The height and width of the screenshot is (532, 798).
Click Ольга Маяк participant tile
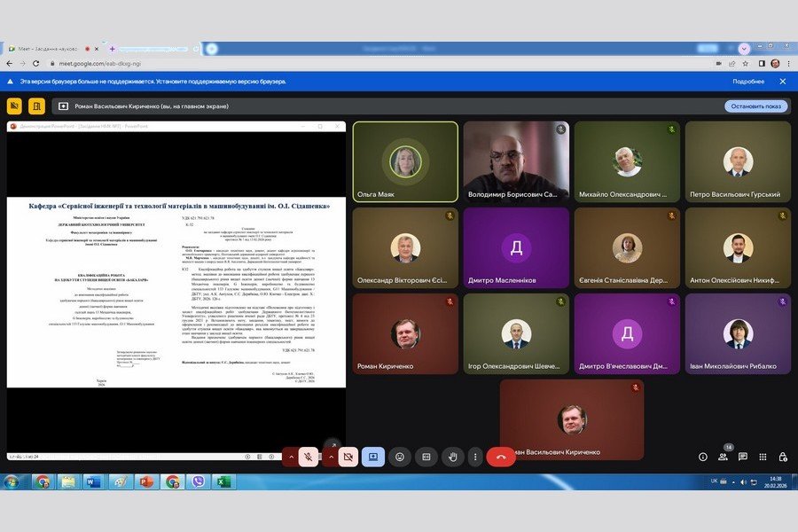click(x=405, y=162)
